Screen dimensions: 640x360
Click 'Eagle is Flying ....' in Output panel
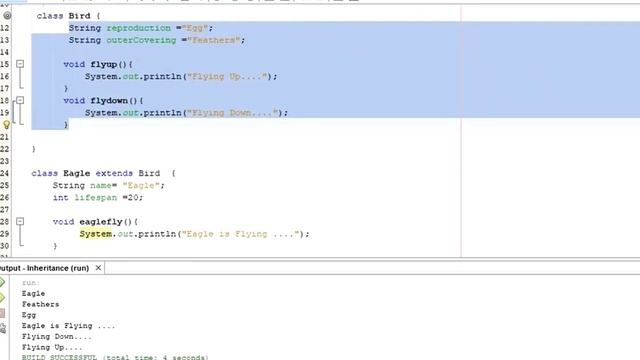(x=69, y=326)
